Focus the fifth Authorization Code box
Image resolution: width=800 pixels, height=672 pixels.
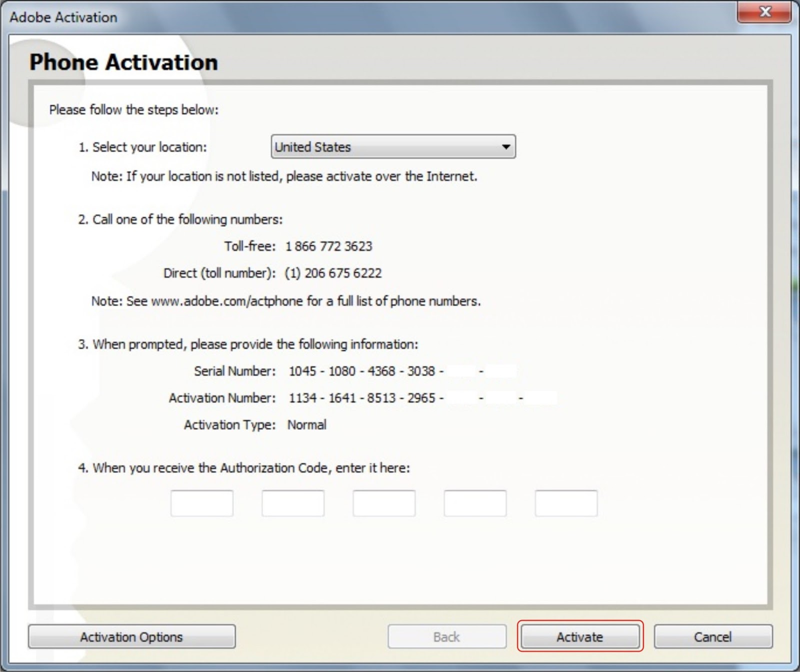click(x=566, y=503)
